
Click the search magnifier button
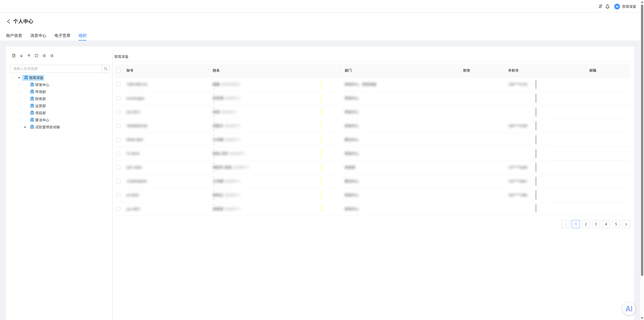click(x=106, y=69)
